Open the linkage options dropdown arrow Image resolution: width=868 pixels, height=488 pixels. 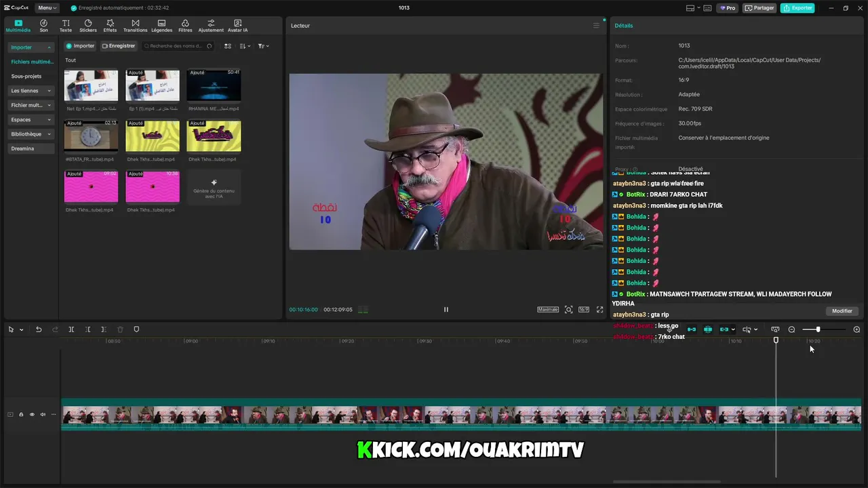(x=733, y=330)
